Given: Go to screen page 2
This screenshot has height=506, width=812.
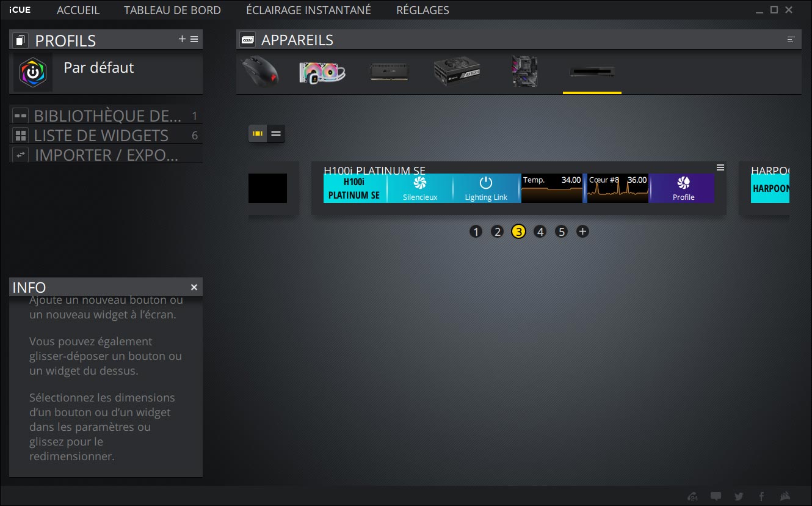Looking at the screenshot, I should (x=498, y=232).
